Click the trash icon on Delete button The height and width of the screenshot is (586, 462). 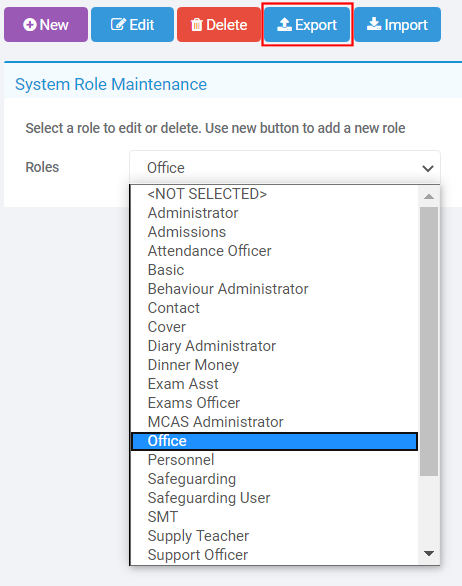pos(197,25)
